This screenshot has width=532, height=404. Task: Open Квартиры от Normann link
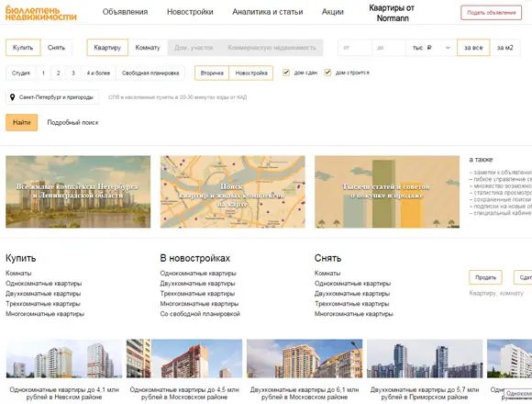click(392, 13)
